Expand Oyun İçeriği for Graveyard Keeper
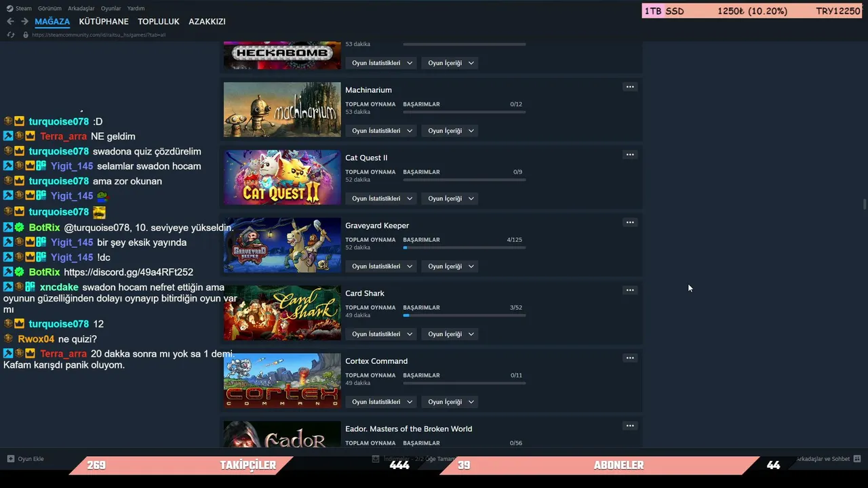 click(x=450, y=266)
